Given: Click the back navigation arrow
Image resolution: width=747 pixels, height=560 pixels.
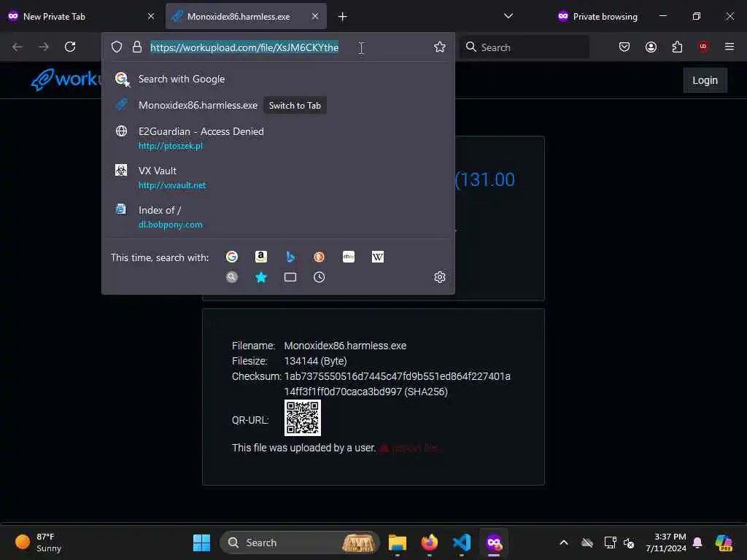Looking at the screenshot, I should [18, 47].
